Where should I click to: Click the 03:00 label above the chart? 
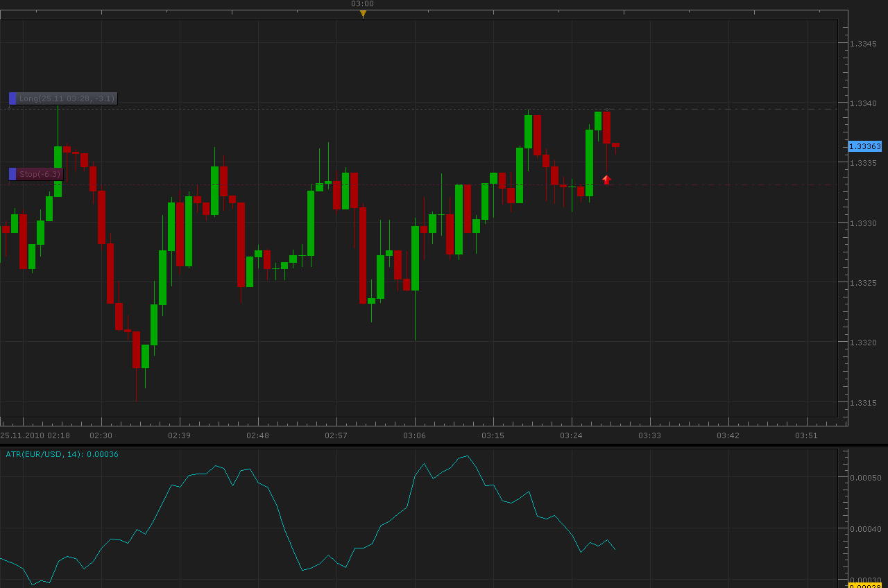(362, 4)
